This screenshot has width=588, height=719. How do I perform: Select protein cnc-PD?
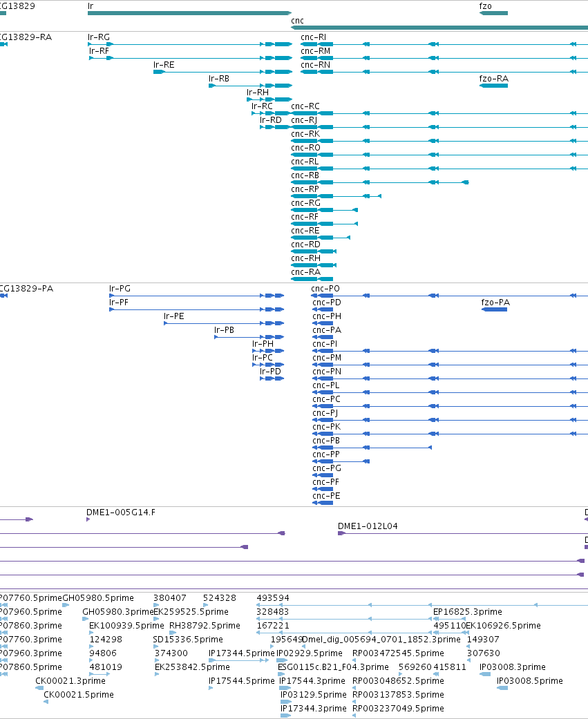click(x=323, y=309)
